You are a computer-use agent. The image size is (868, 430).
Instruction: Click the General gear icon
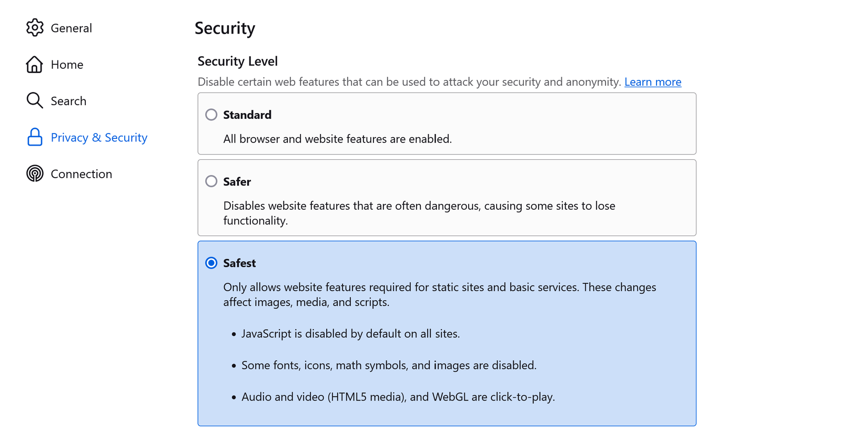point(35,28)
